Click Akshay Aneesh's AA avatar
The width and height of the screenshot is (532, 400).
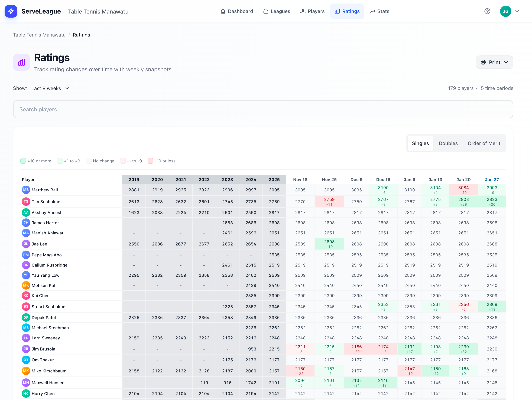(26, 212)
